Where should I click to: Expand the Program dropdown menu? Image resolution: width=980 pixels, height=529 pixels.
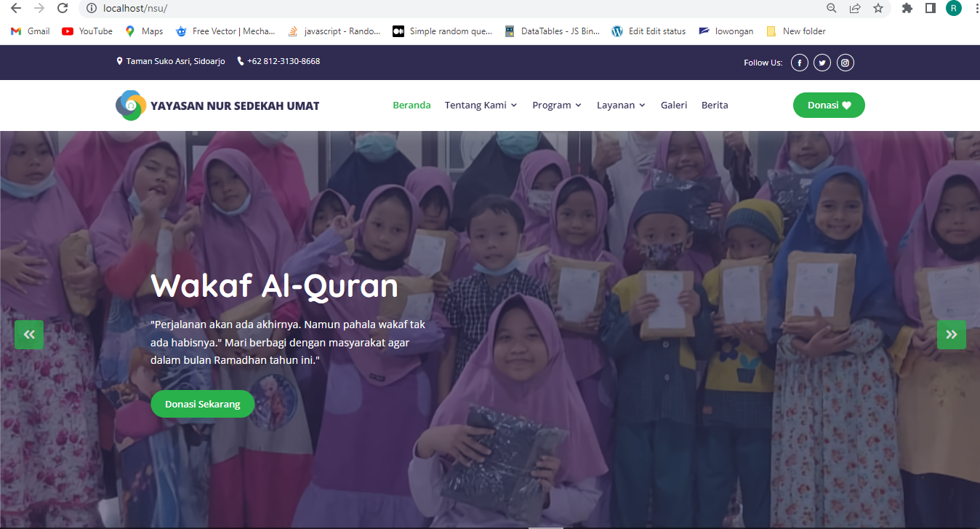557,106
